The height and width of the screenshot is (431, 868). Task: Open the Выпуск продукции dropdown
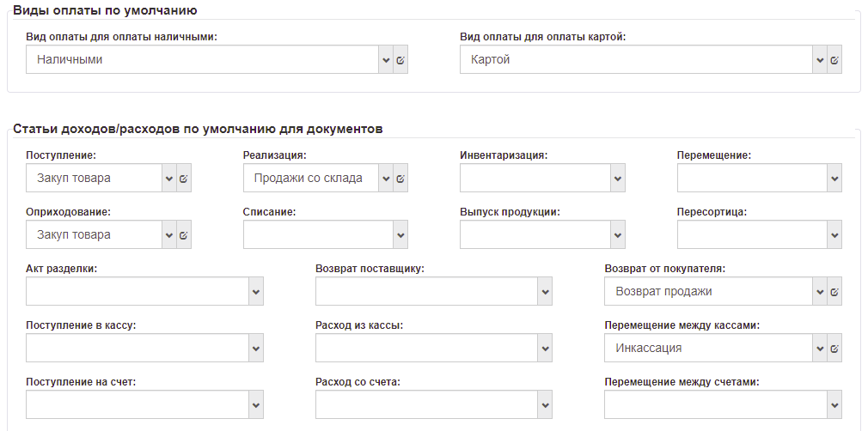[617, 235]
